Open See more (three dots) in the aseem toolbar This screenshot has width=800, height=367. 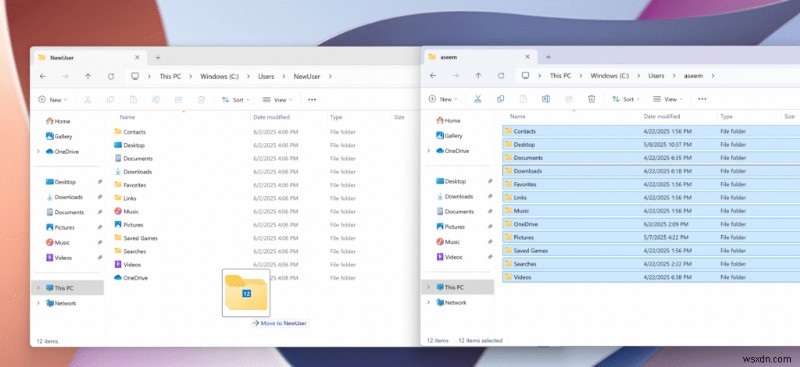[x=702, y=99]
